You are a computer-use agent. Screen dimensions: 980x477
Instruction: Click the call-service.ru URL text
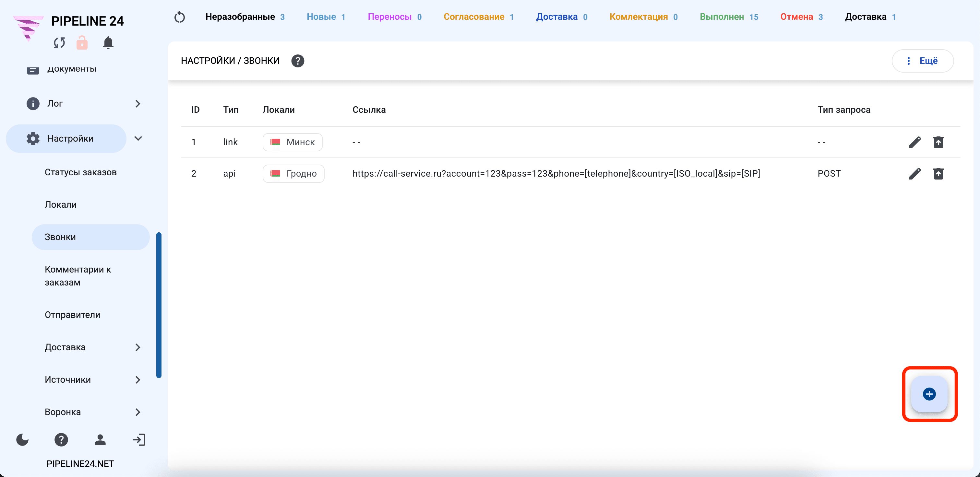pyautogui.click(x=556, y=174)
